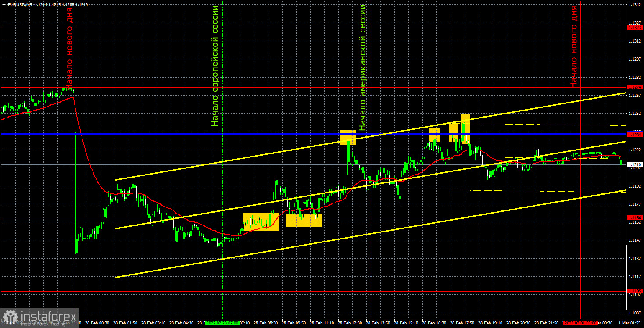
Task: Select the right red 'Начало нового дня' label
Action: [574, 46]
